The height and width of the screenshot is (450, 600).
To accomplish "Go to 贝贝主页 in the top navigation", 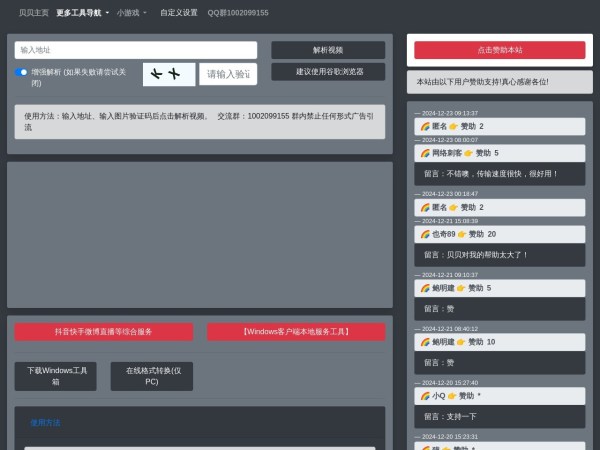I will [33, 13].
